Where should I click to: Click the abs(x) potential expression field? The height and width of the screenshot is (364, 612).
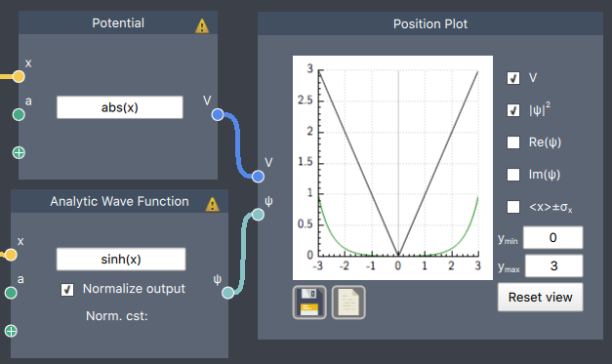coord(120,107)
